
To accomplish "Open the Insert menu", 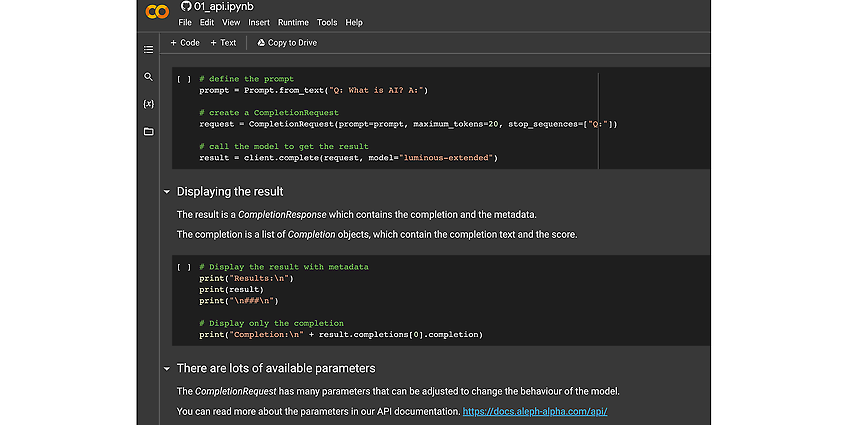I will [259, 23].
